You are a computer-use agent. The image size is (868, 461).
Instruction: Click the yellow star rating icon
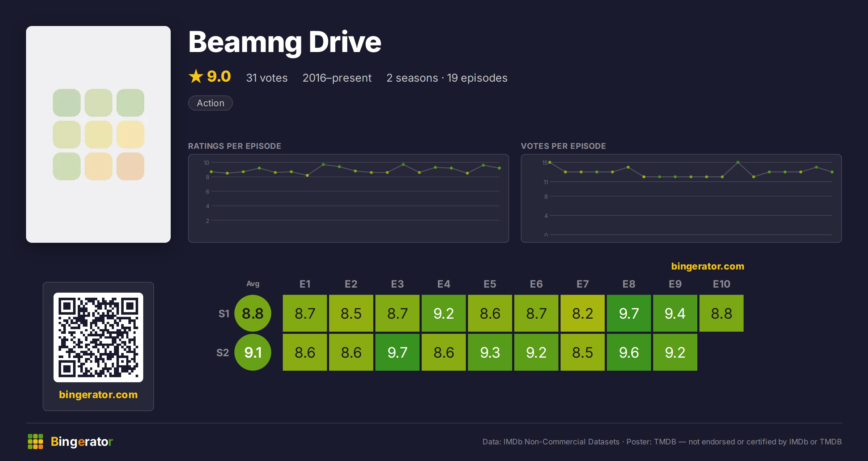click(x=196, y=76)
